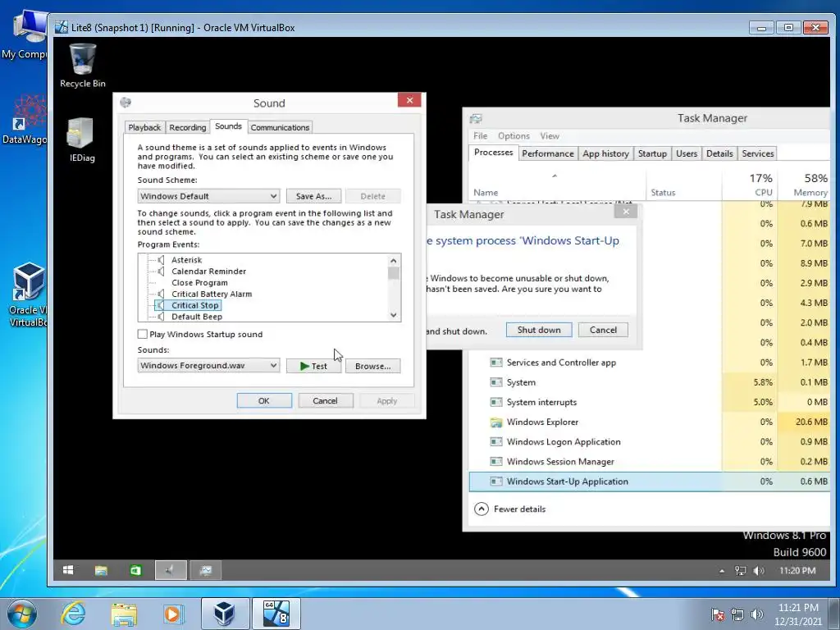Select Critical Battery Alarm event

click(212, 294)
